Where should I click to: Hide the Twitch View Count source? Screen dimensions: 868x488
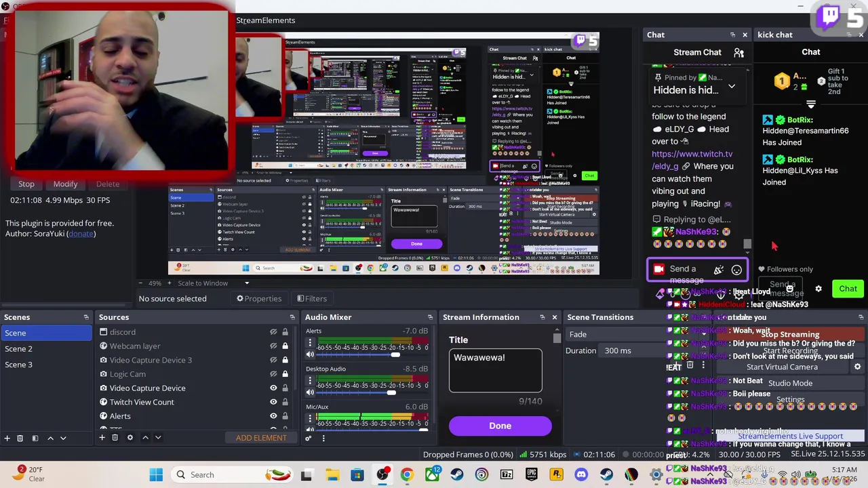273,402
